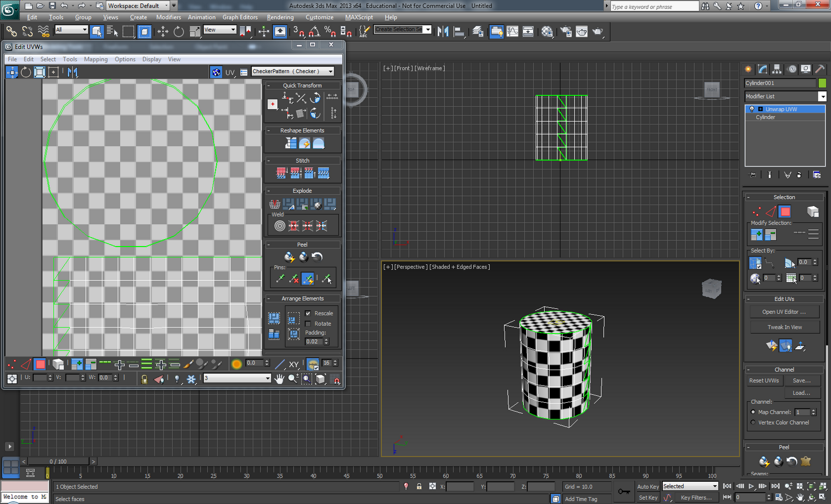The width and height of the screenshot is (831, 504).
Task: Activate the Rotate tool in the UV editor toolbar
Action: pyautogui.click(x=25, y=72)
